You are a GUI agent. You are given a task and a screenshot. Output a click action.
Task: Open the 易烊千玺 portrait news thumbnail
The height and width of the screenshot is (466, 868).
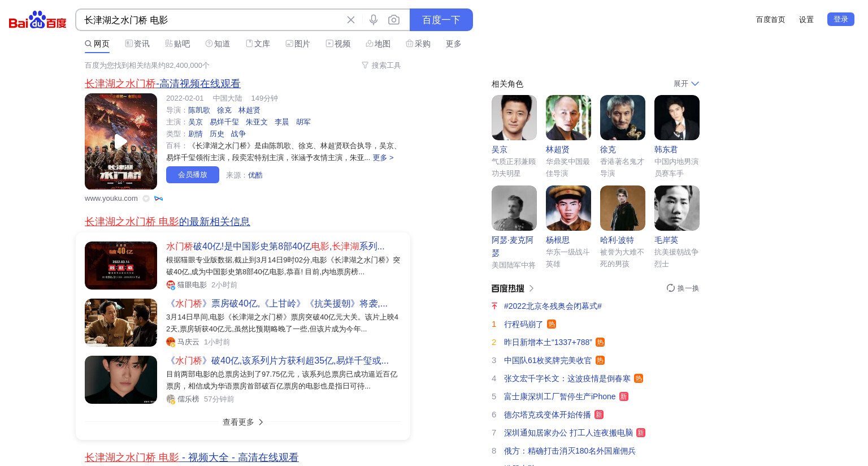point(121,379)
